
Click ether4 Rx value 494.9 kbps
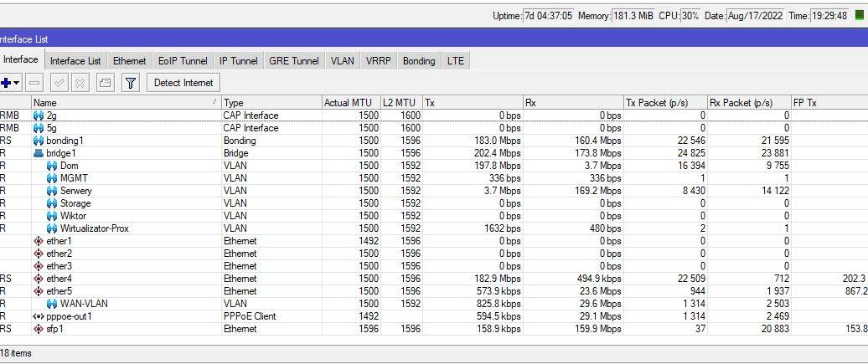(600, 279)
